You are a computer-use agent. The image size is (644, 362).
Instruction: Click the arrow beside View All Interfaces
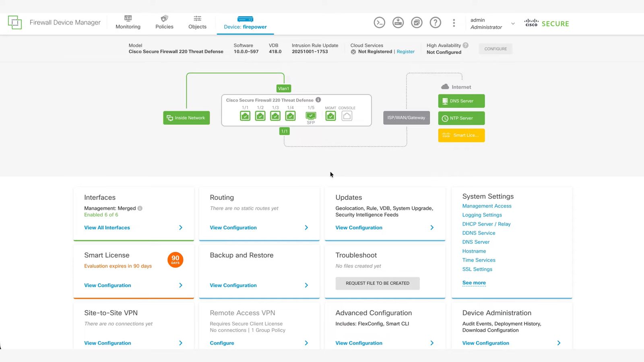point(181,228)
